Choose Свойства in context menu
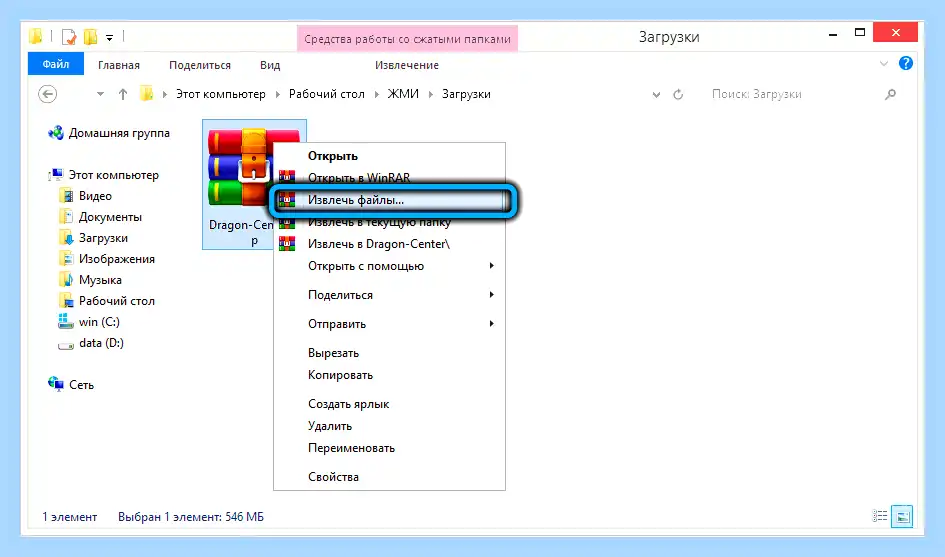Image resolution: width=945 pixels, height=557 pixels. pos(389,477)
